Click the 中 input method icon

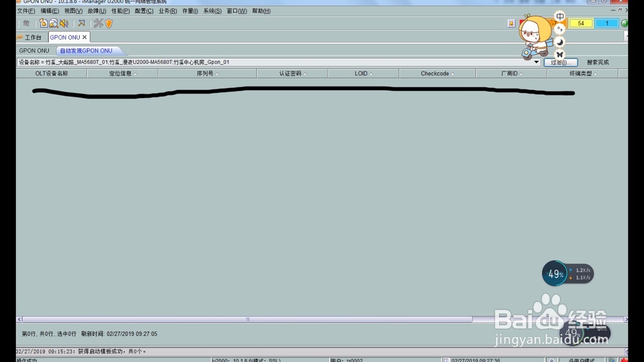click(560, 17)
